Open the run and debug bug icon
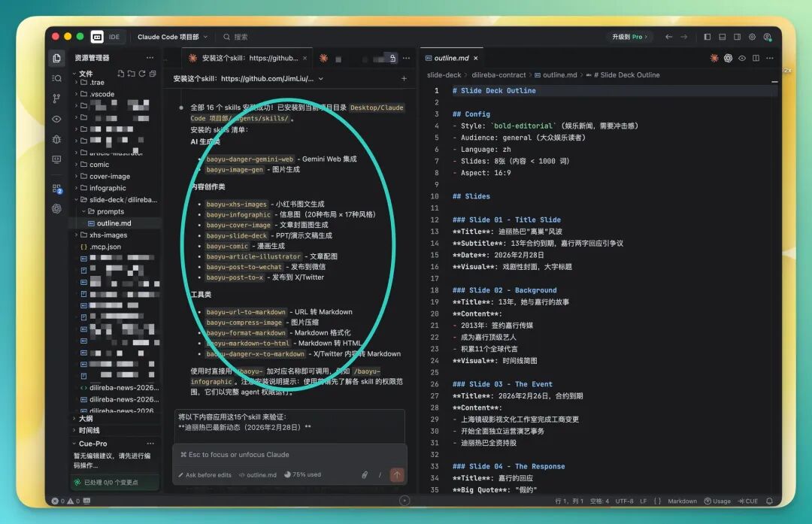 56,139
